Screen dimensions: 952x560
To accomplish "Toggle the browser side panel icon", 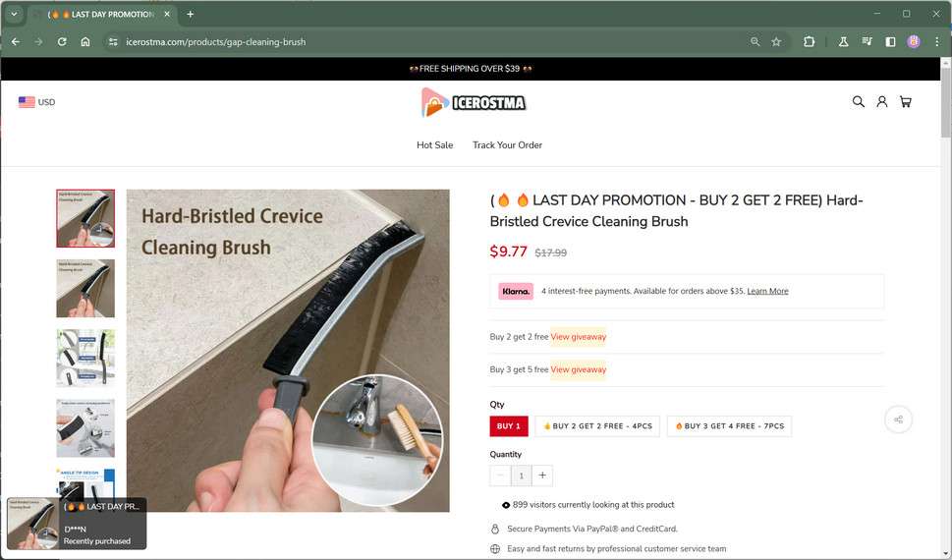I will click(x=890, y=42).
